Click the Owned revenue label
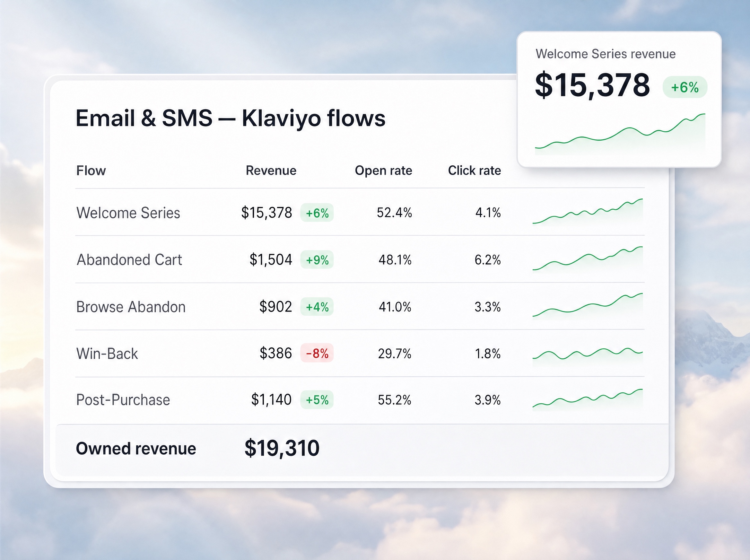750x560 pixels. tap(136, 449)
